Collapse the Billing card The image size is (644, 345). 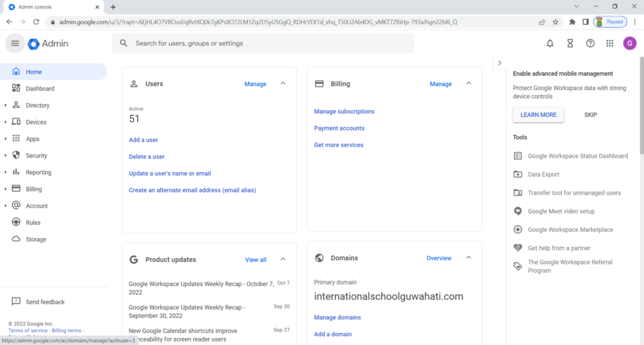pyautogui.click(x=468, y=84)
